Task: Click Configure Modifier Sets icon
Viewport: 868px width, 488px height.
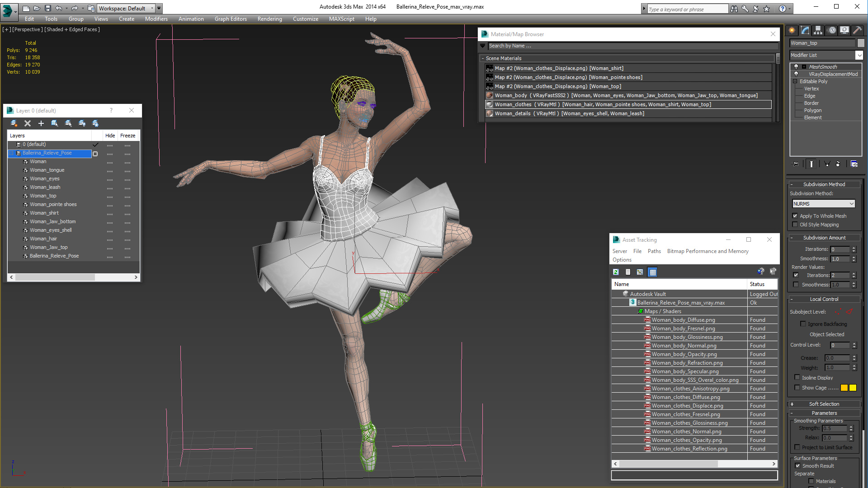Action: click(854, 164)
